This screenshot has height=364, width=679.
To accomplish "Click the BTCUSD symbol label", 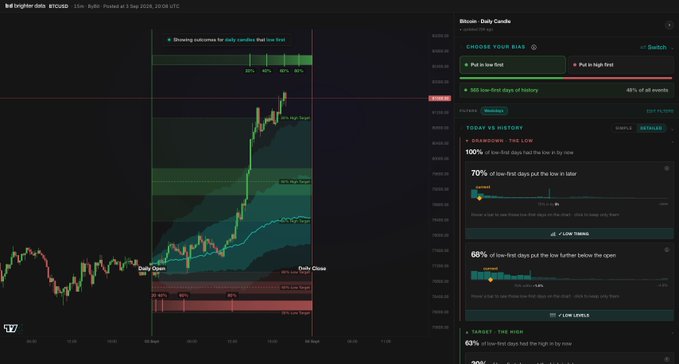I will 58,6.
